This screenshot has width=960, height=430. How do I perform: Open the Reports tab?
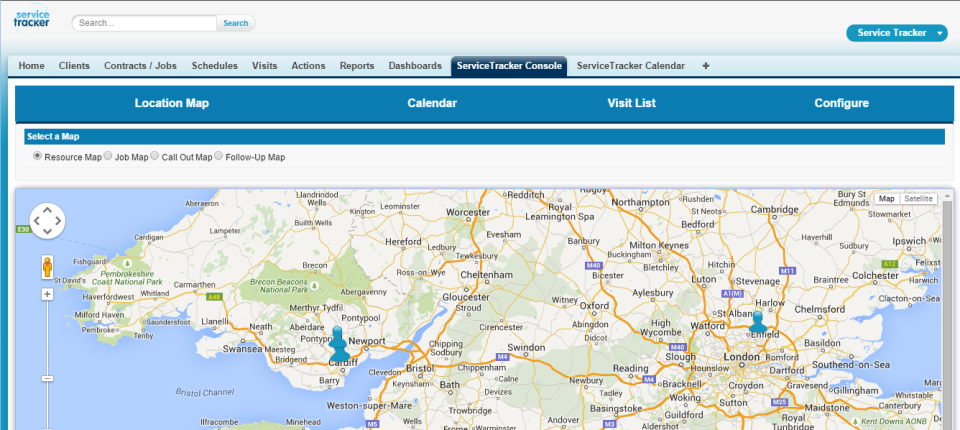tap(357, 66)
